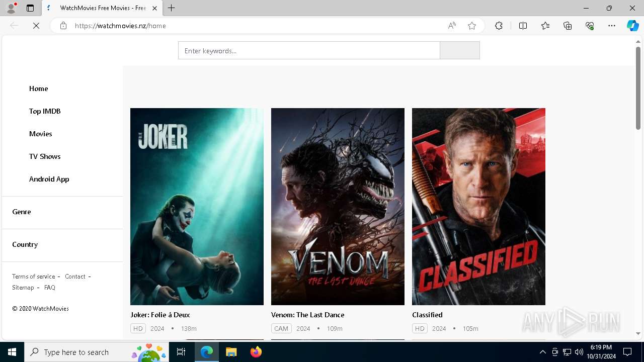Image resolution: width=644 pixels, height=362 pixels.
Task: Click the address bar URL
Action: [120, 26]
